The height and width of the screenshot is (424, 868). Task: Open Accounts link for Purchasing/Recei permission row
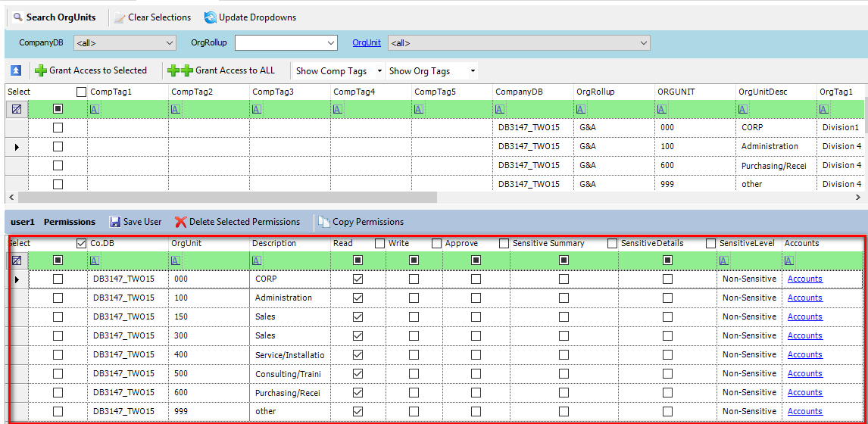coord(805,392)
